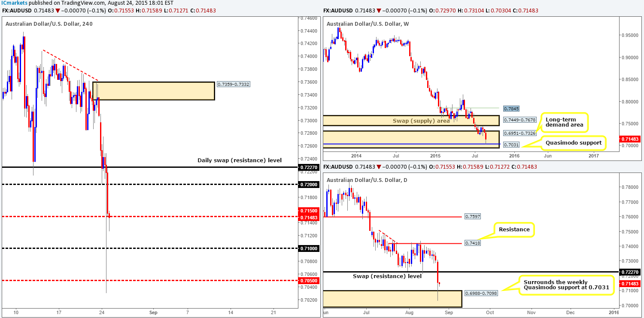
Task: Click 'Daily swap (resistance) level' label
Action: click(x=240, y=160)
